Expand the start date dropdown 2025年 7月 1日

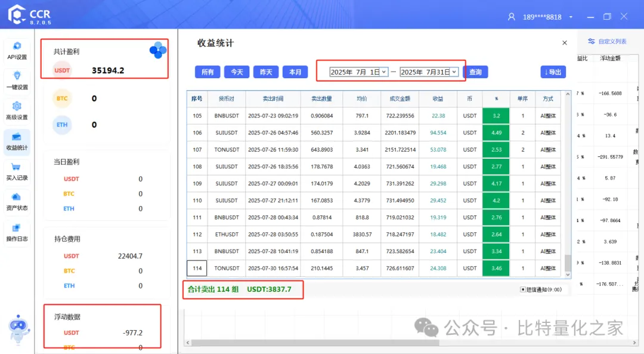383,72
